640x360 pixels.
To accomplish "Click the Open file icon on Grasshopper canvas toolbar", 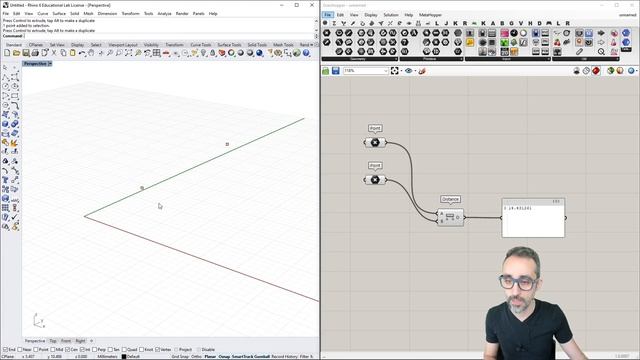I will 326,71.
